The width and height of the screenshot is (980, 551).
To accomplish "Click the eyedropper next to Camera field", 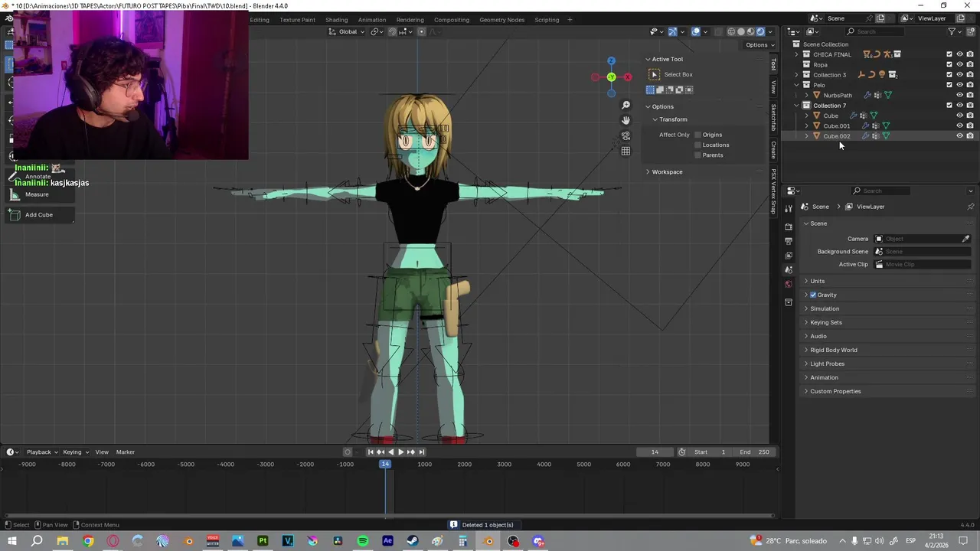I will [965, 239].
